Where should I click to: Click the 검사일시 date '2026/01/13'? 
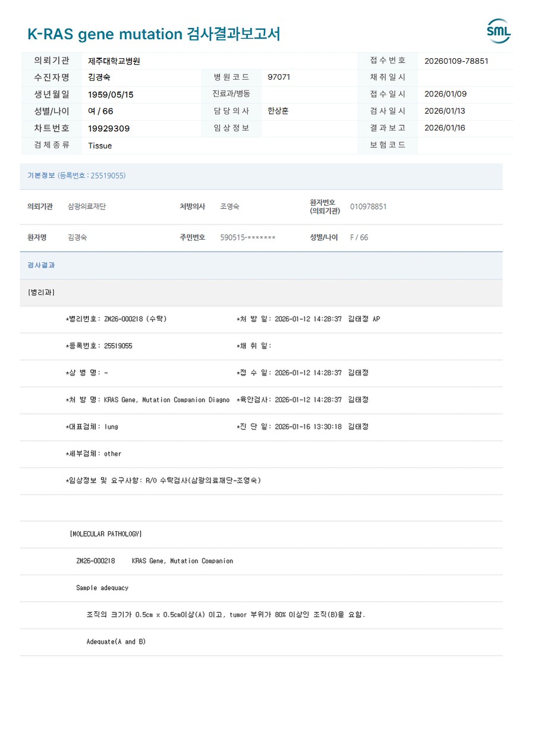point(446,111)
